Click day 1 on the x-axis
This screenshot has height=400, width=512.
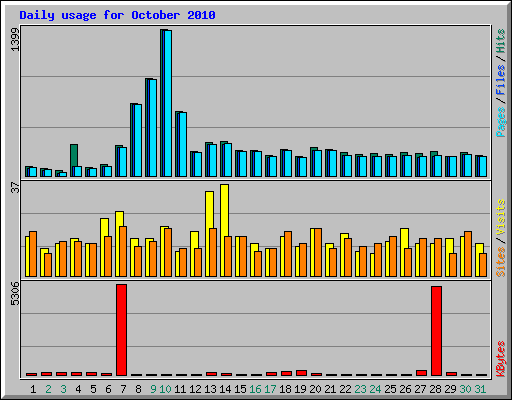pyautogui.click(x=33, y=389)
